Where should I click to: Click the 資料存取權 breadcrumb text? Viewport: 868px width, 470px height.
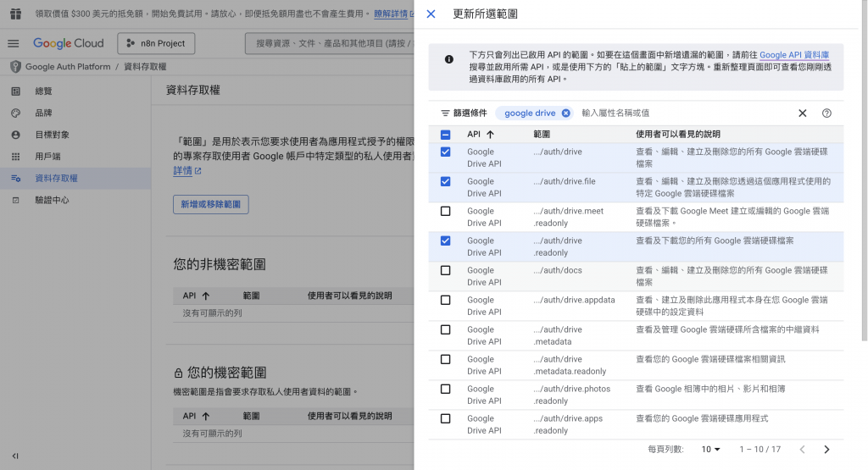(145, 66)
